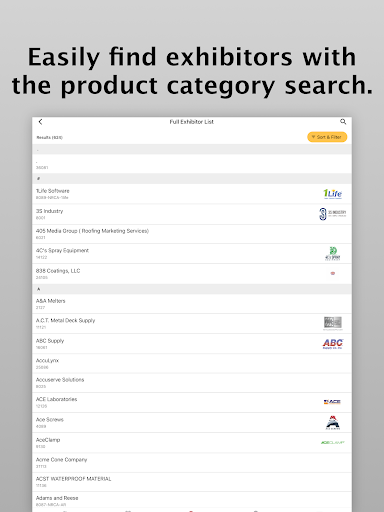Open 405 Media Group exhibitor entry
This screenshot has height=512, width=384.
192,234
